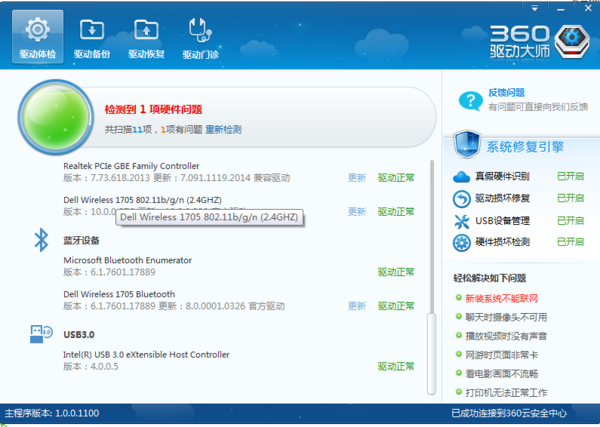Click the 反馈问题 speech bubble icon
The image size is (600, 427).
[469, 99]
